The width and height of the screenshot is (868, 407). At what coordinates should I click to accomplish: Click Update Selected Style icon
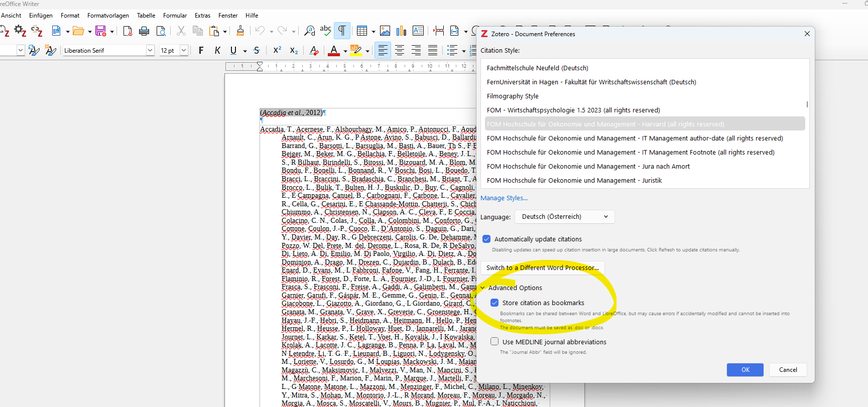point(34,50)
